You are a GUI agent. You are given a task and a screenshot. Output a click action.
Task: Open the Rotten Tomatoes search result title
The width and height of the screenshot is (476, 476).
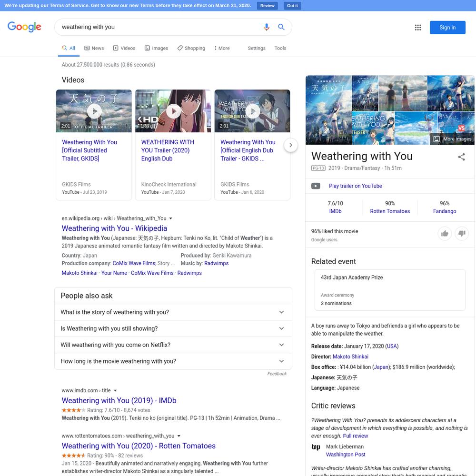(139, 446)
